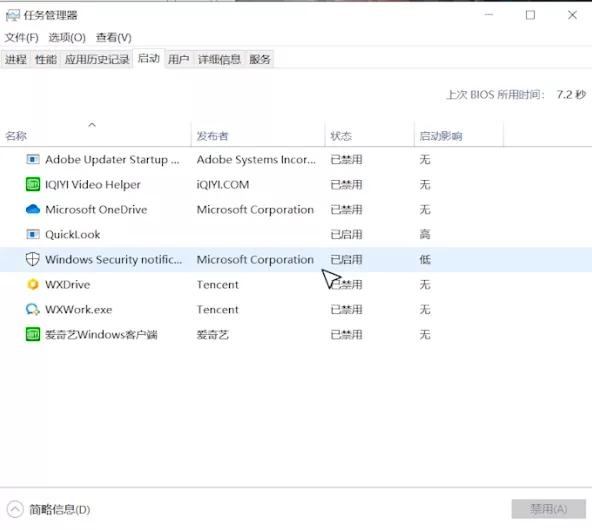The width and height of the screenshot is (592, 530).
Task: Minimize the Task Manager window
Action: [489, 15]
